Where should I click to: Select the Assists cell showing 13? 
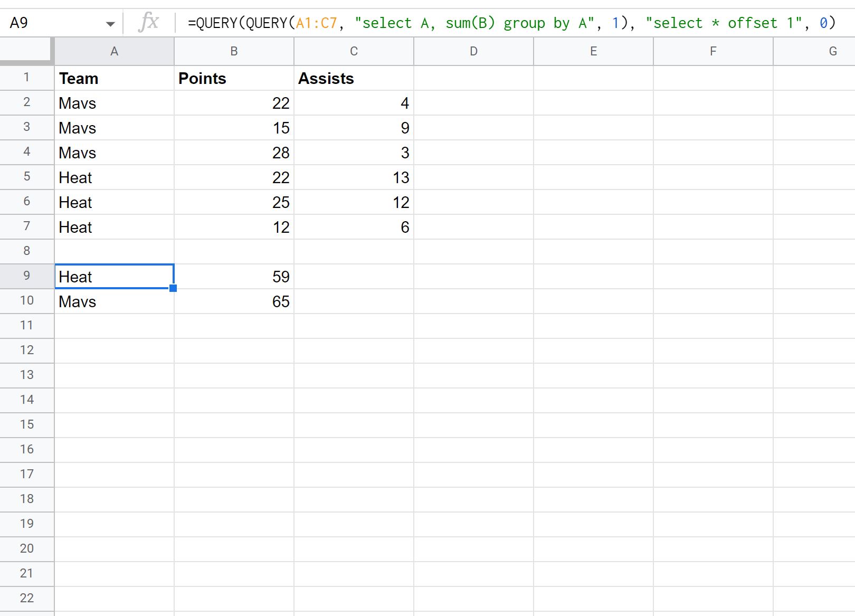coord(354,177)
